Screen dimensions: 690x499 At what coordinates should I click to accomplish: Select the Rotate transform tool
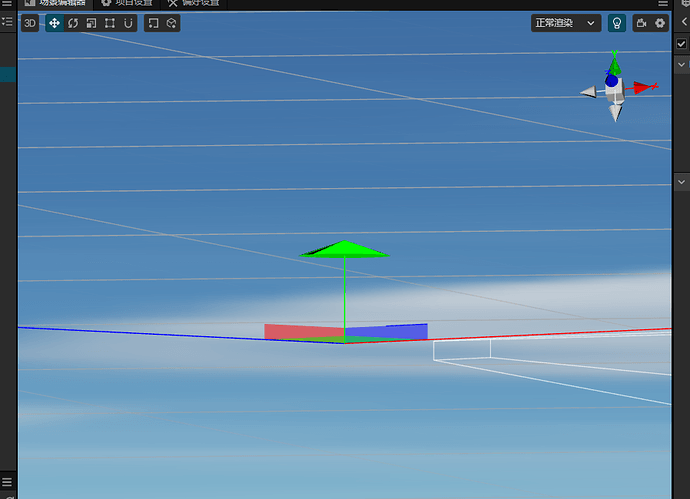pos(73,23)
